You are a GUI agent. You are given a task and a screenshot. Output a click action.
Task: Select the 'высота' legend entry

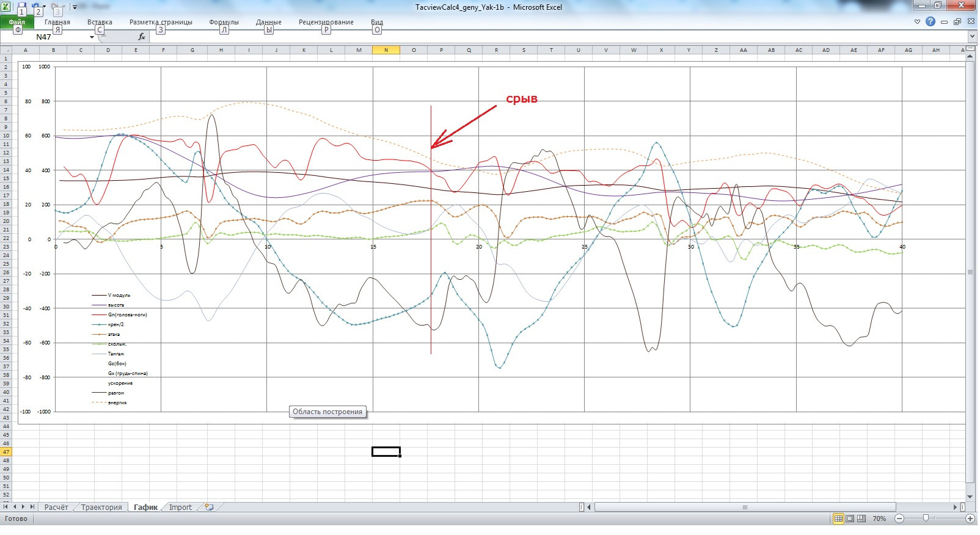click(108, 305)
